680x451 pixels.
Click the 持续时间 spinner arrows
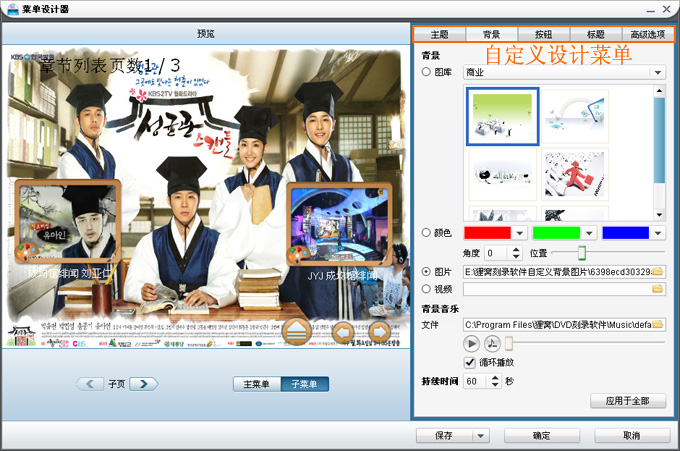coord(495,381)
